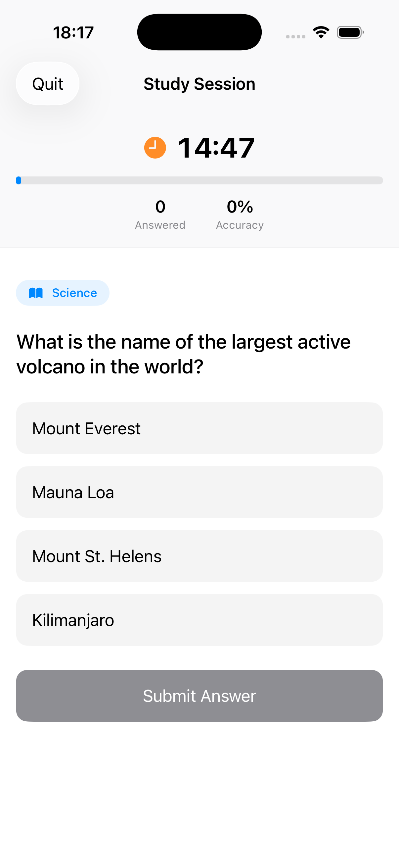399x868 pixels.
Task: Tap the 14:47 countdown timer
Action: click(x=216, y=148)
